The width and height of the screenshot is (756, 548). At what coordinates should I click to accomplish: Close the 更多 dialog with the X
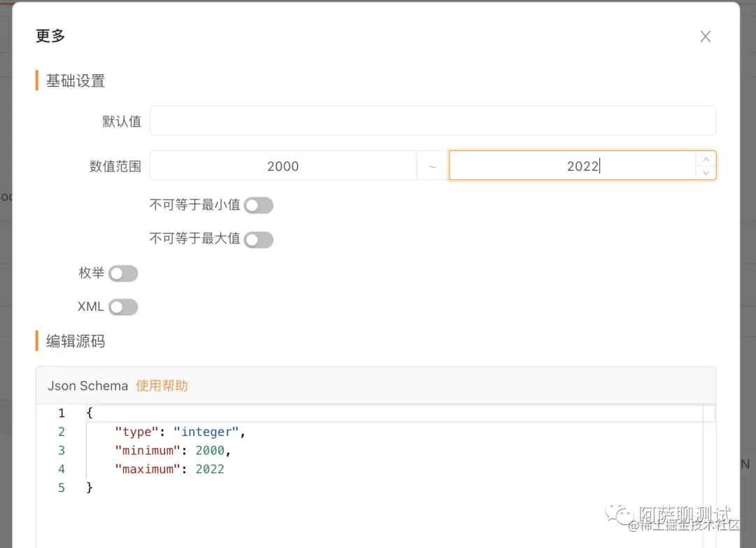pyautogui.click(x=706, y=36)
